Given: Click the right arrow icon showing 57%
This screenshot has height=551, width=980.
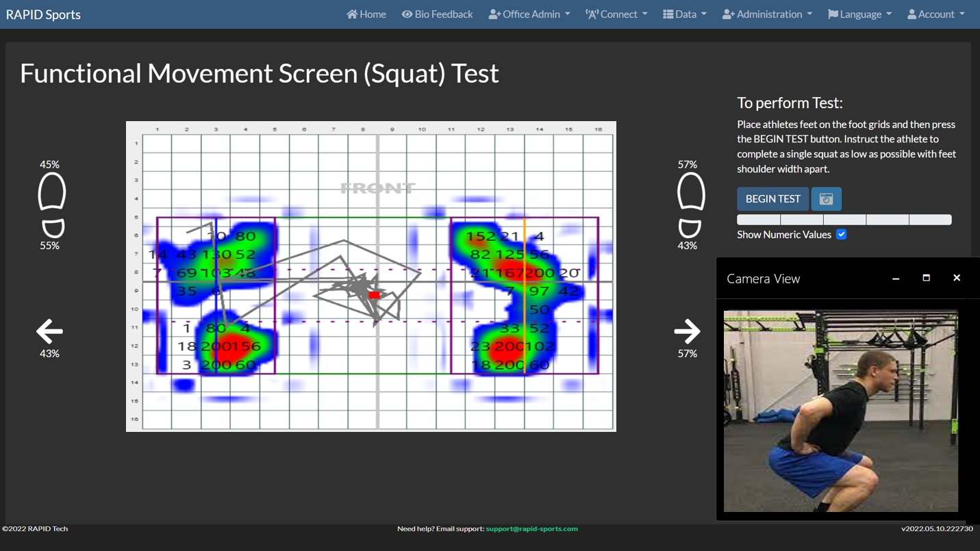Looking at the screenshot, I should click(687, 331).
